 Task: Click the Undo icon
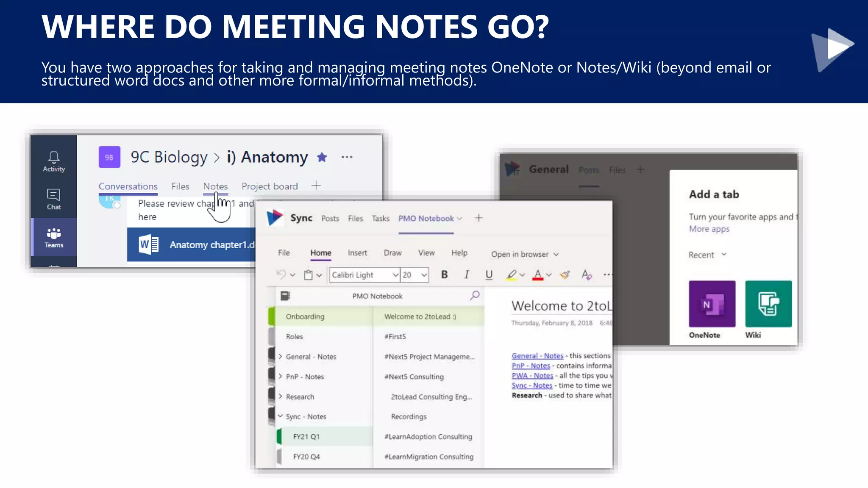pos(281,274)
